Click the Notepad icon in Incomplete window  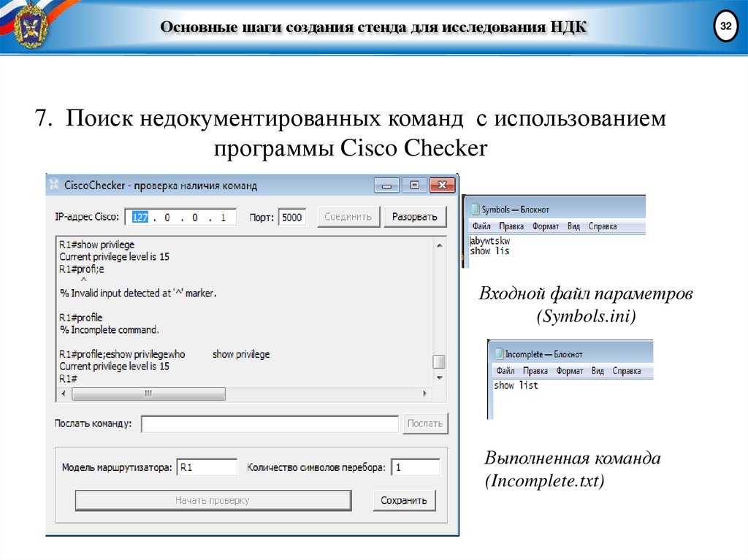pos(500,353)
